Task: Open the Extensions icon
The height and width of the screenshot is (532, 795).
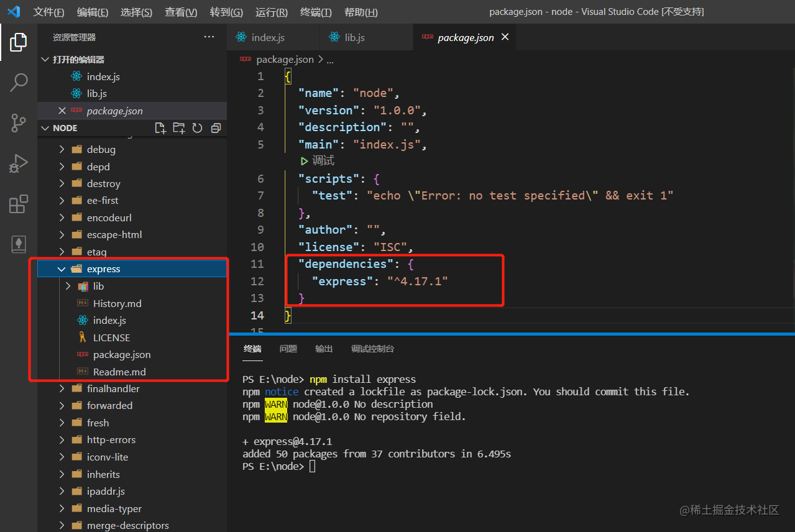Action: (x=19, y=204)
